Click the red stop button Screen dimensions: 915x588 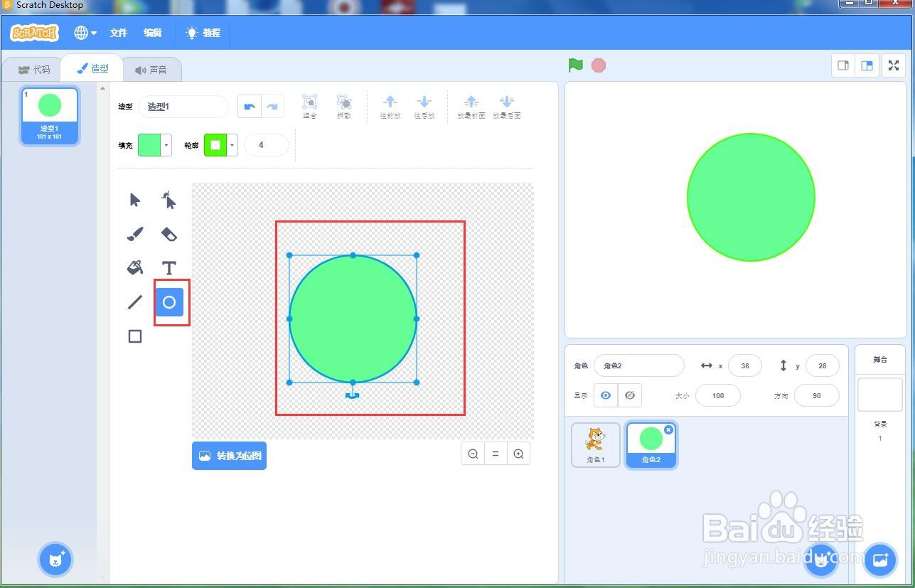tap(599, 65)
